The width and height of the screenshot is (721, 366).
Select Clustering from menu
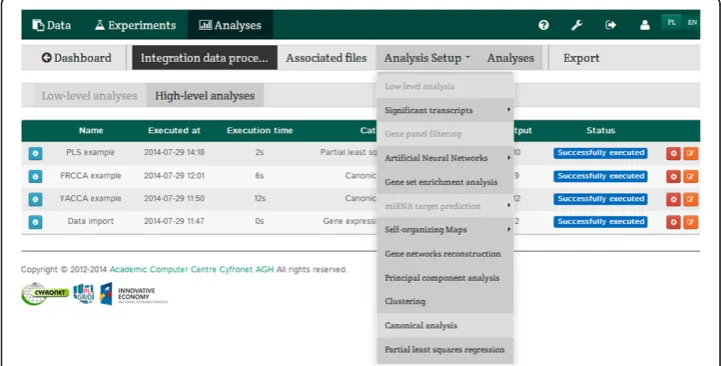click(445, 302)
